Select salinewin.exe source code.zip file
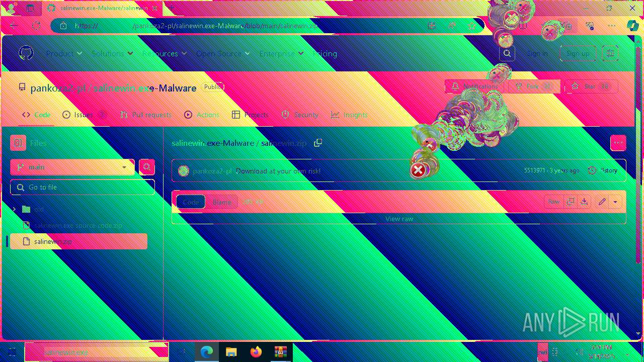Screen dimensions: 644x362 (78, 225)
